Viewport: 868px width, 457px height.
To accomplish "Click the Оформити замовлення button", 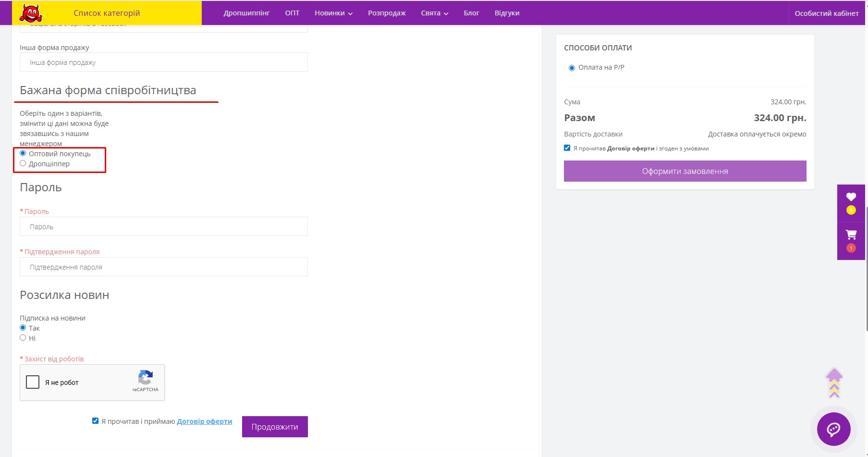I will click(685, 171).
